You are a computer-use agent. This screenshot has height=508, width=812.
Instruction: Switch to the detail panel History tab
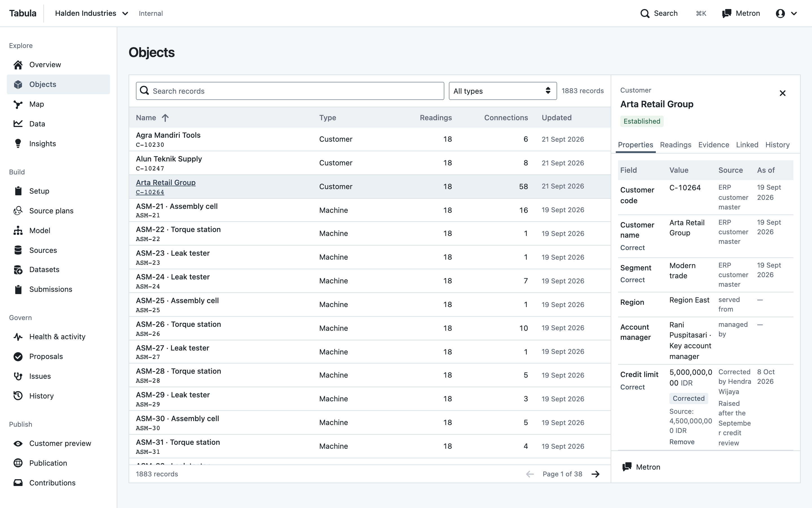pyautogui.click(x=777, y=145)
